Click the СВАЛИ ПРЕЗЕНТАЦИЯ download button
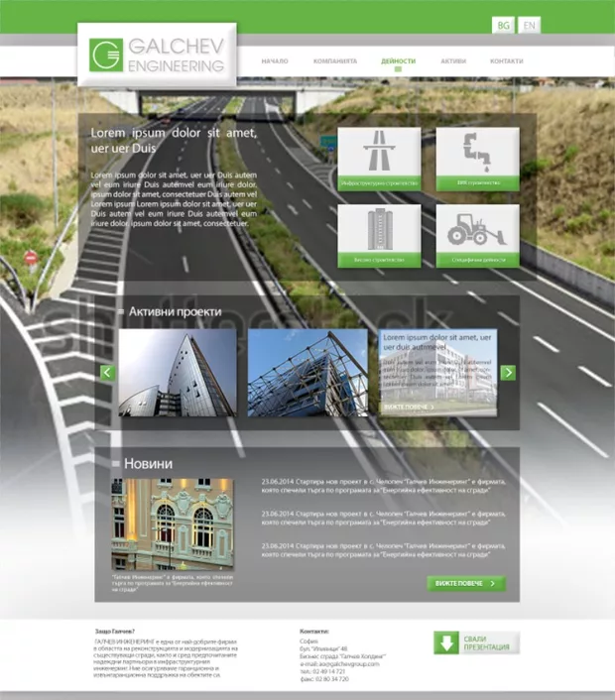The height and width of the screenshot is (700, 615). (476, 642)
